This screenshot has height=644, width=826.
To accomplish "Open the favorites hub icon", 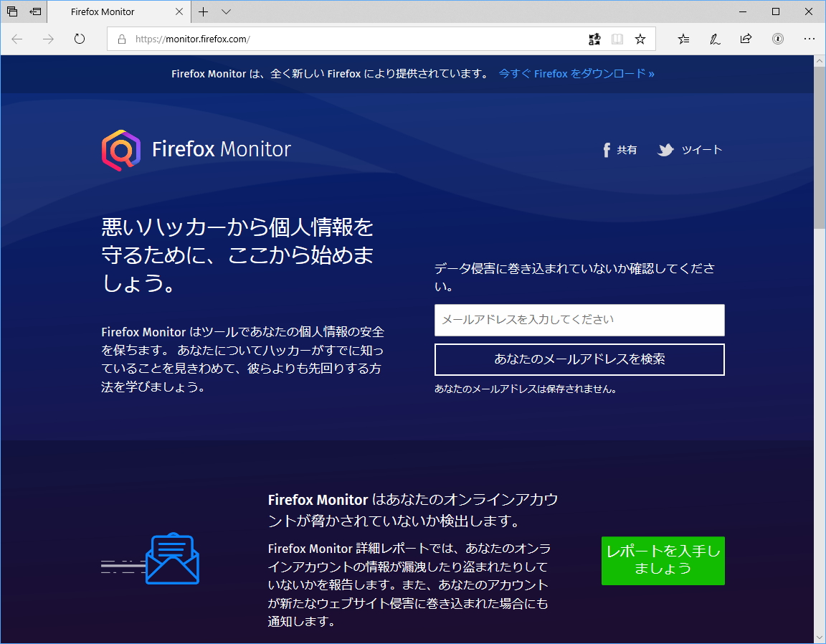I will (683, 39).
